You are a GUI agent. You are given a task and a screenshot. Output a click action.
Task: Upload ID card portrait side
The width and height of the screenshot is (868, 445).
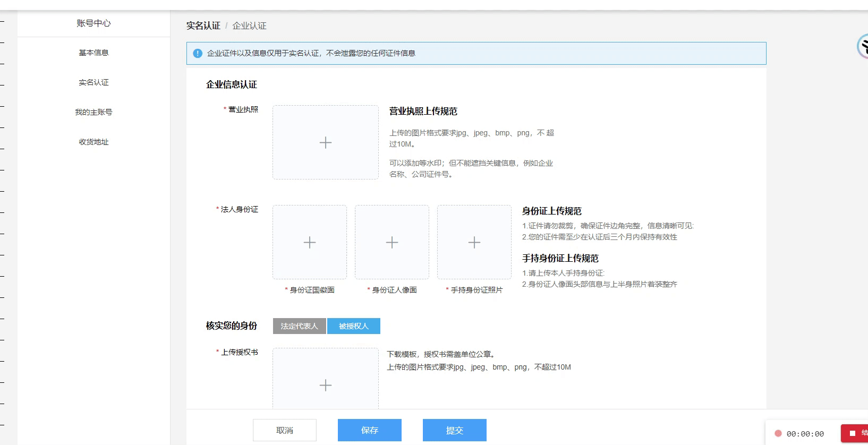tap(392, 242)
